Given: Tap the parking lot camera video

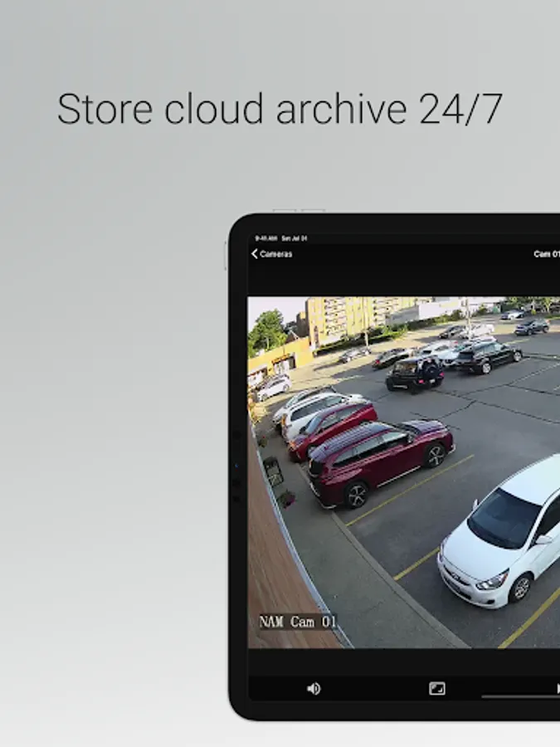Looking at the screenshot, I should pos(404,472).
